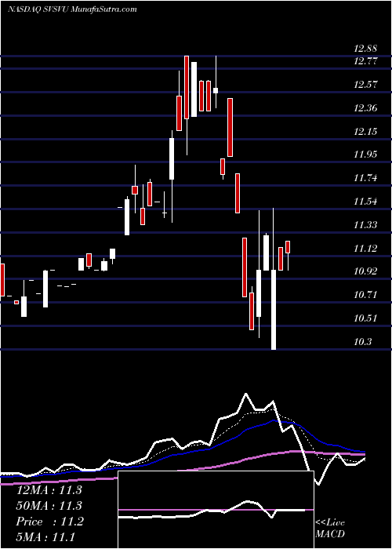Viewport: 392px width, 549px height.
Task: Click the 5MA : 11.1 readout
Action: [x=45, y=537]
